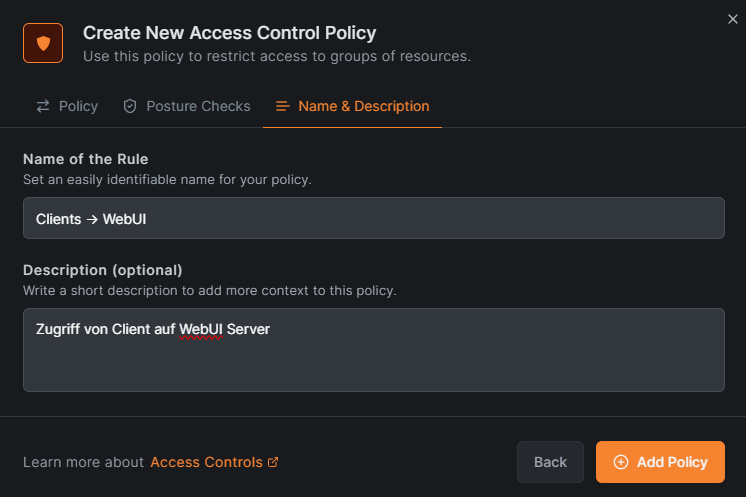746x497 pixels.
Task: Open the Posture Checks tab
Action: pyautogui.click(x=186, y=106)
